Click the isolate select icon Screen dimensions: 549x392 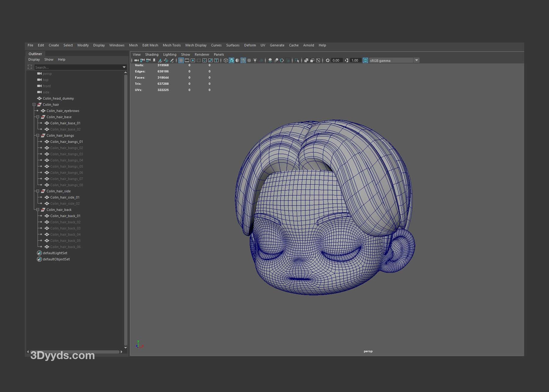click(297, 60)
